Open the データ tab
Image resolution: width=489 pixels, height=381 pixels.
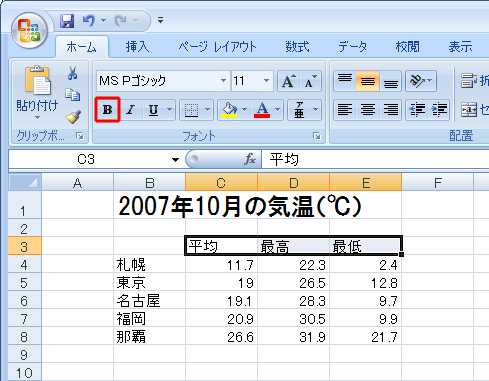point(352,47)
